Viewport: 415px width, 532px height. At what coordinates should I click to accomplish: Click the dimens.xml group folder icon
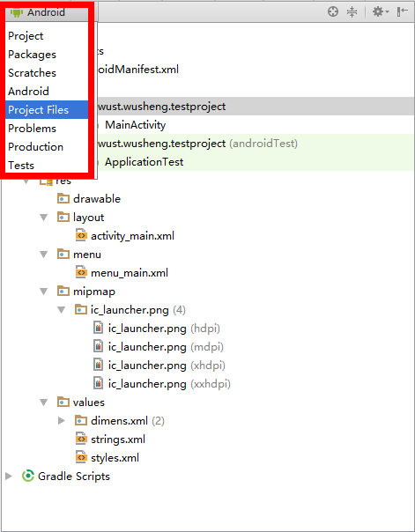81,420
